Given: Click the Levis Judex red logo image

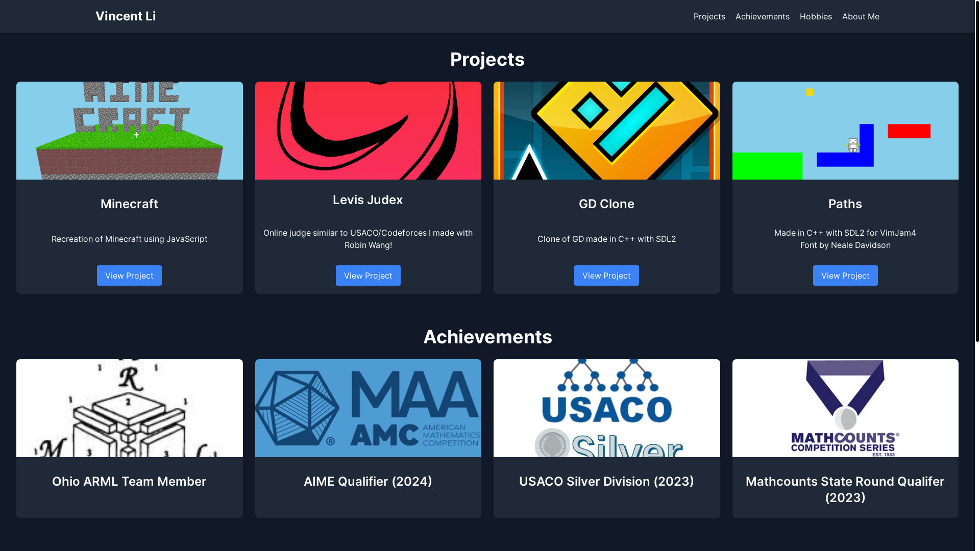Looking at the screenshot, I should 368,131.
